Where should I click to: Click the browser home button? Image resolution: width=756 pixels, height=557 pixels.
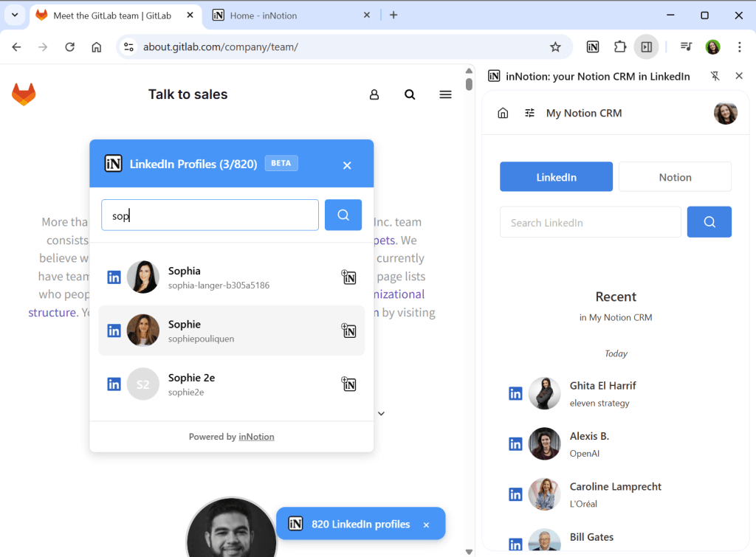97,46
